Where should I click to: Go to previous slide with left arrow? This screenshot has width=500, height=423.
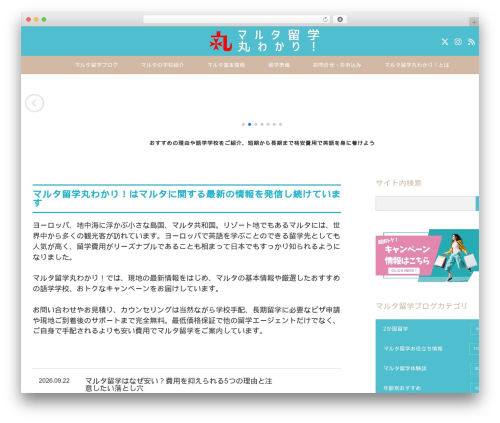pos(34,103)
